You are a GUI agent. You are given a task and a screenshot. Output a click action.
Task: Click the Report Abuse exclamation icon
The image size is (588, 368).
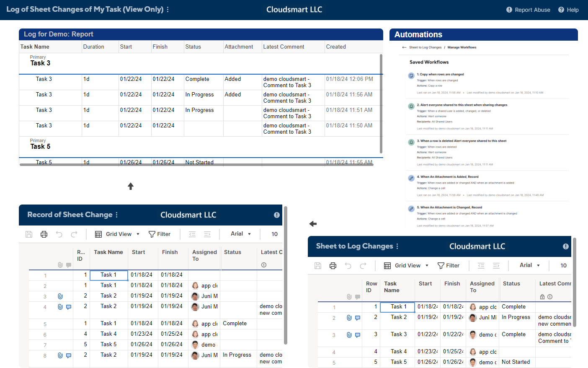coord(509,10)
